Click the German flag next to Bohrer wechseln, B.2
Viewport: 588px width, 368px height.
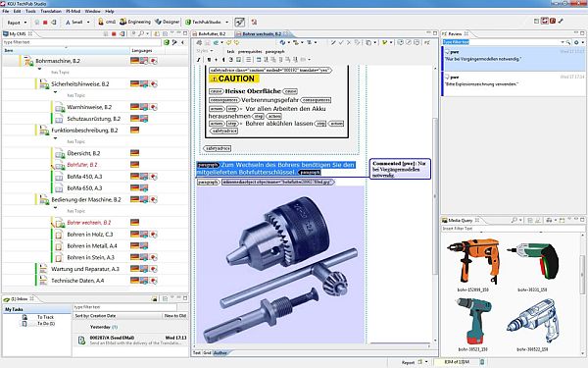(134, 223)
